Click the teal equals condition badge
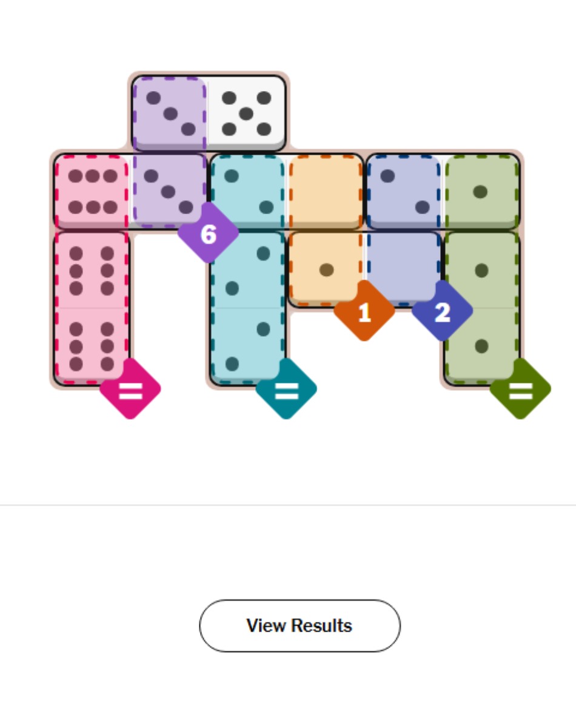Screen dimensions: 576x728 (x=286, y=389)
